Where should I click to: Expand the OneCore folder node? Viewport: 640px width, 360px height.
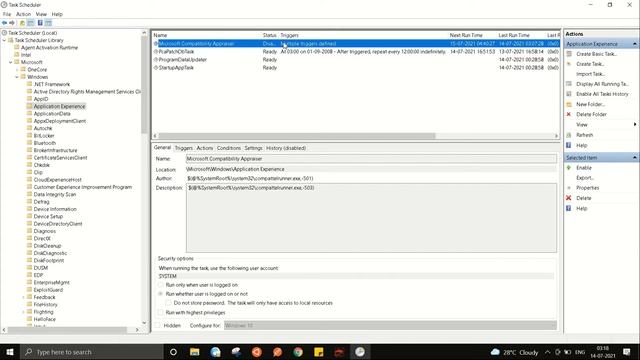(x=17, y=70)
